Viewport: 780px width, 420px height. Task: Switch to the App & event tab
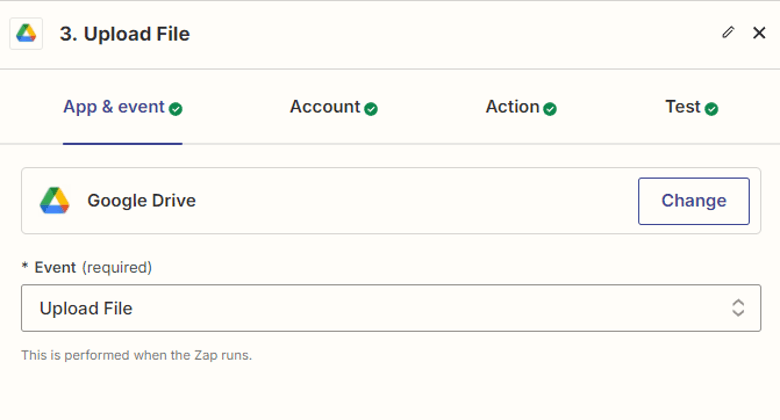coord(113,107)
